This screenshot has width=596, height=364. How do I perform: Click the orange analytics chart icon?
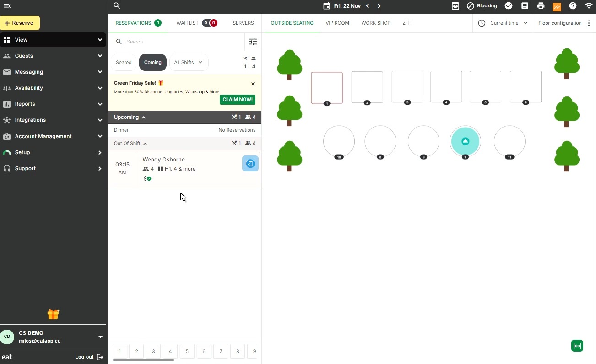557,6
